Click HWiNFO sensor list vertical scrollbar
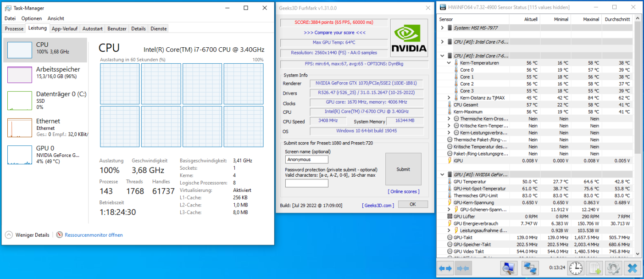 coord(638,87)
